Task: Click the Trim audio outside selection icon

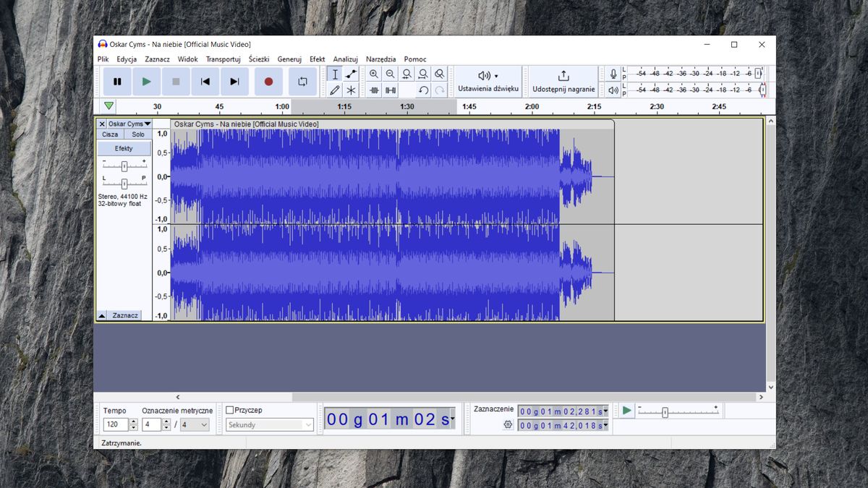Action: point(375,90)
